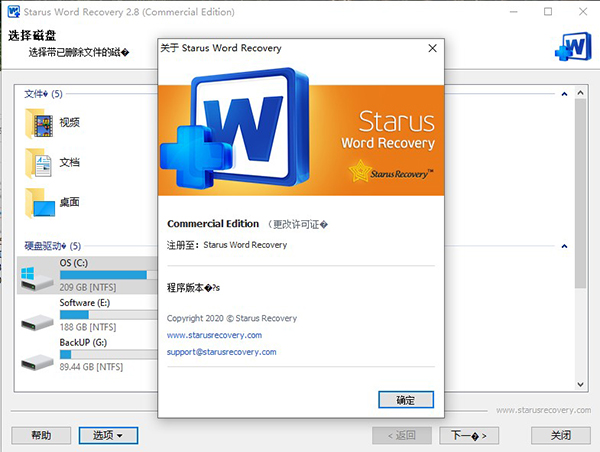Collapse the 文件夹 group with its chevron
The width and height of the screenshot is (600, 452).
(x=565, y=94)
